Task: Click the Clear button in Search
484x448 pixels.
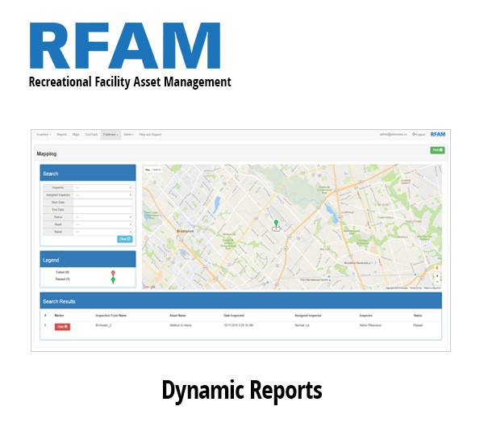Action: (x=124, y=239)
